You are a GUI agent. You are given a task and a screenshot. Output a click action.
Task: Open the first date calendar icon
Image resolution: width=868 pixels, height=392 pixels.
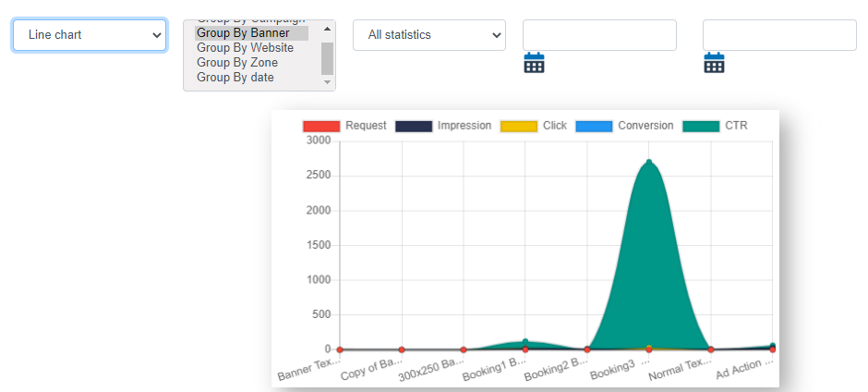(x=534, y=63)
